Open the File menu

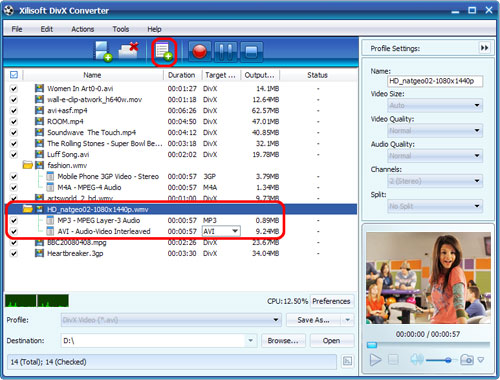(17, 29)
